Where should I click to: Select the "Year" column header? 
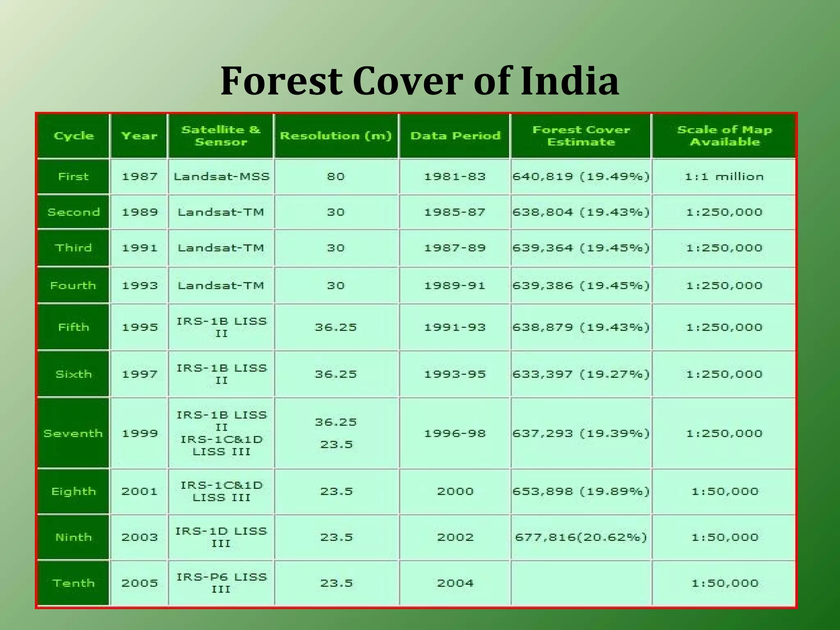pyautogui.click(x=139, y=136)
